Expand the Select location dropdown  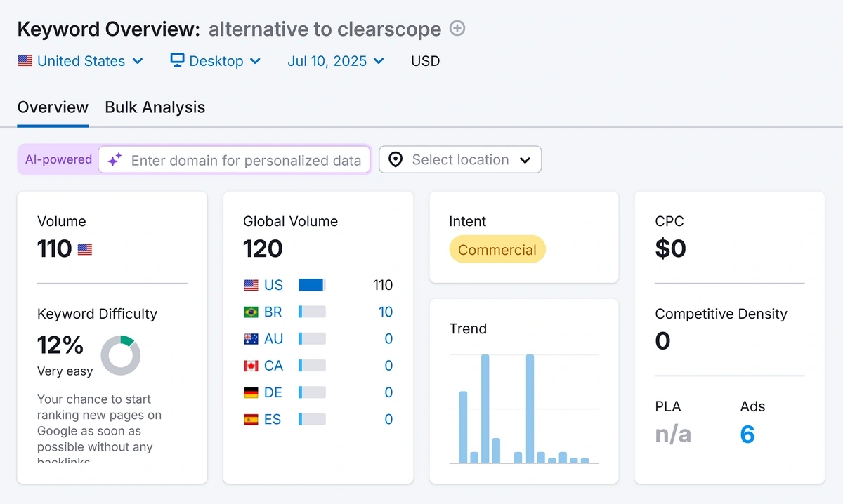click(460, 160)
